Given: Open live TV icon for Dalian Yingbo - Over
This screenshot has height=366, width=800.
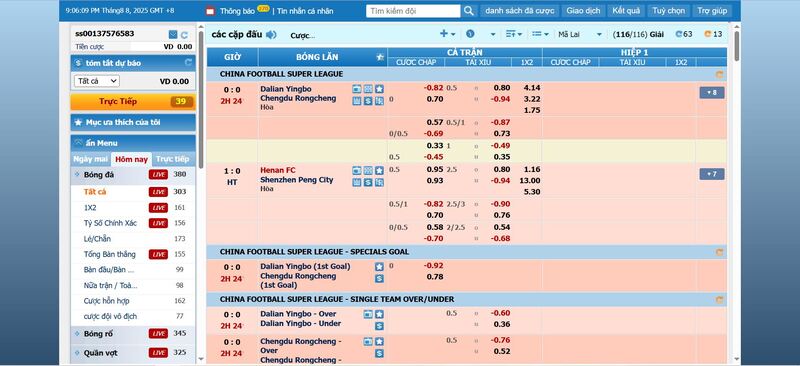Looking at the screenshot, I should (x=368, y=314).
